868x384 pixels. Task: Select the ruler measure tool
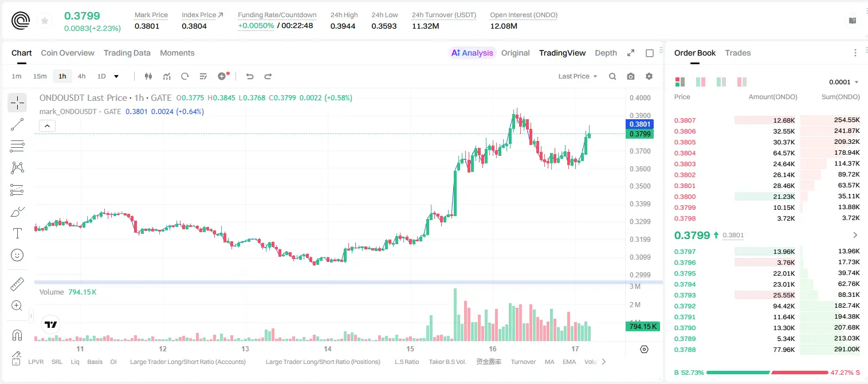17,284
